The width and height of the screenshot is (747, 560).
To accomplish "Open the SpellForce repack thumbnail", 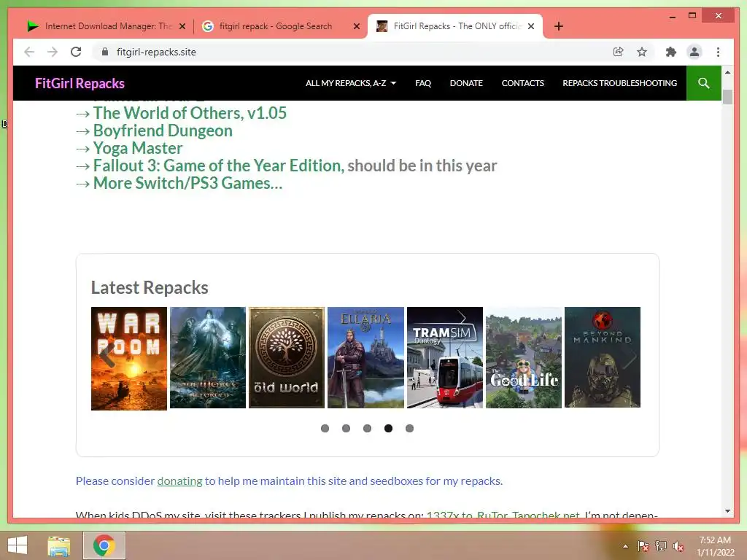I will click(208, 357).
